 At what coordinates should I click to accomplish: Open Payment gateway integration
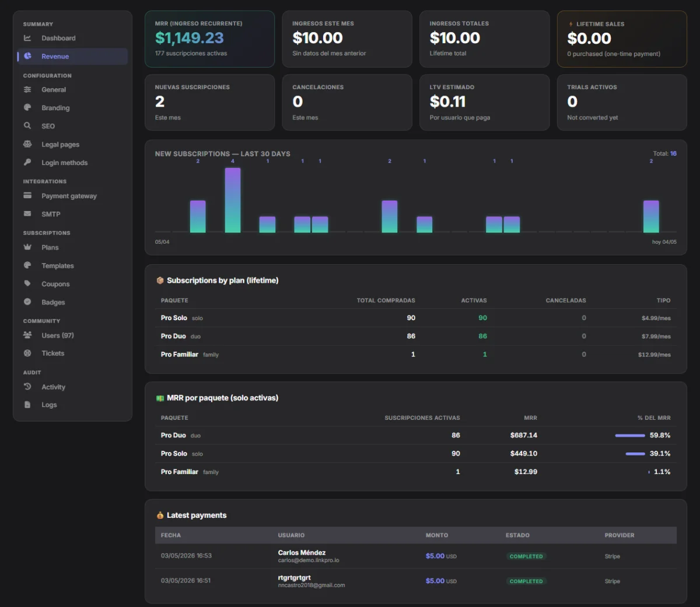[x=72, y=196]
